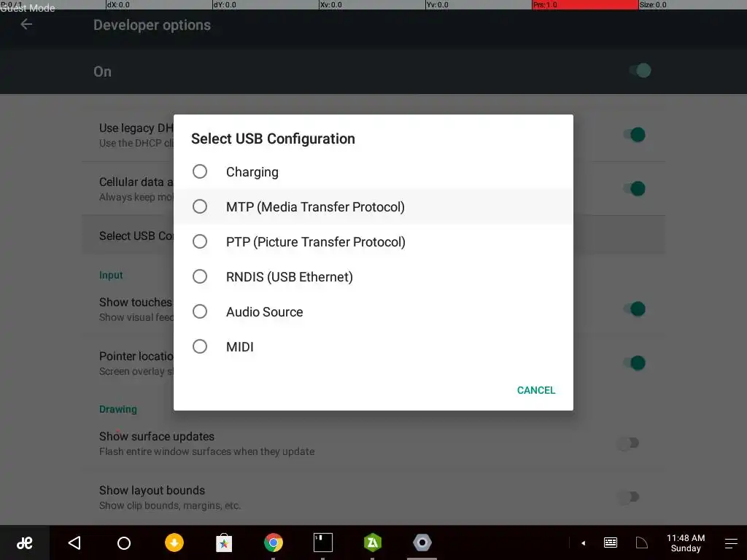This screenshot has height=560, width=747.
Task: Choose MTP (Media Transfer Protocol) option
Action: tap(373, 206)
